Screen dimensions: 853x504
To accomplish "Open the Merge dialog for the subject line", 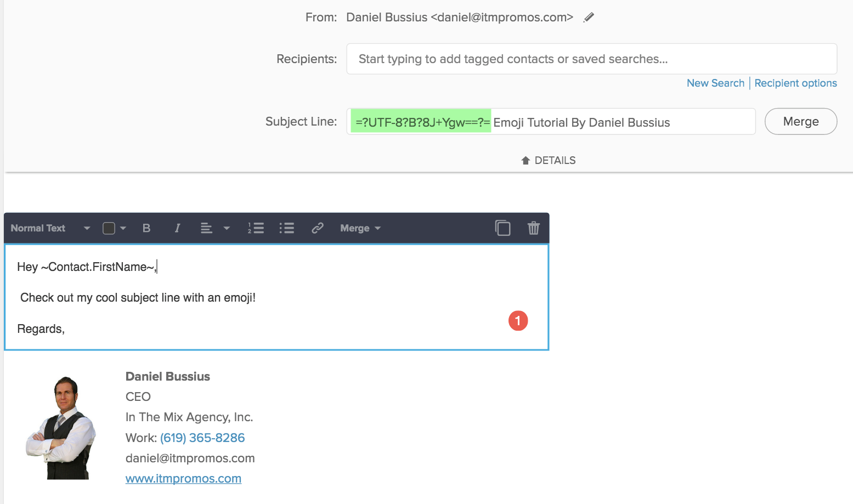I will point(800,121).
